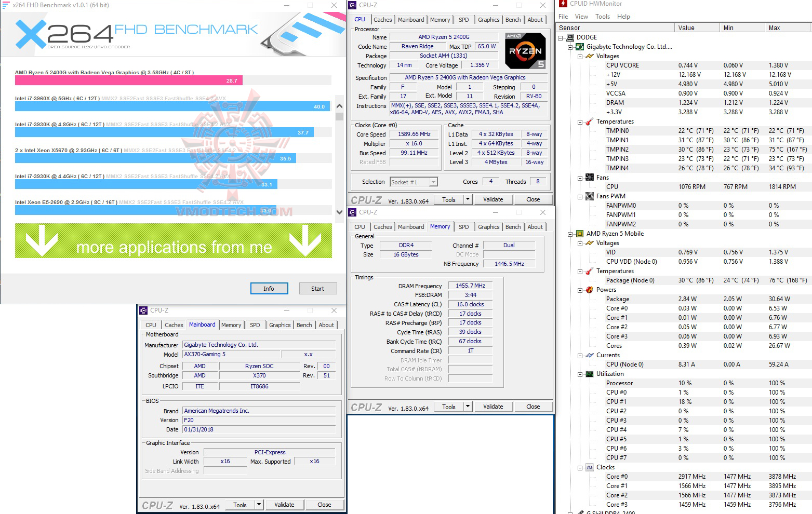
Task: Click the Ryzen 5 logo in CPU-Z
Action: coord(525,50)
